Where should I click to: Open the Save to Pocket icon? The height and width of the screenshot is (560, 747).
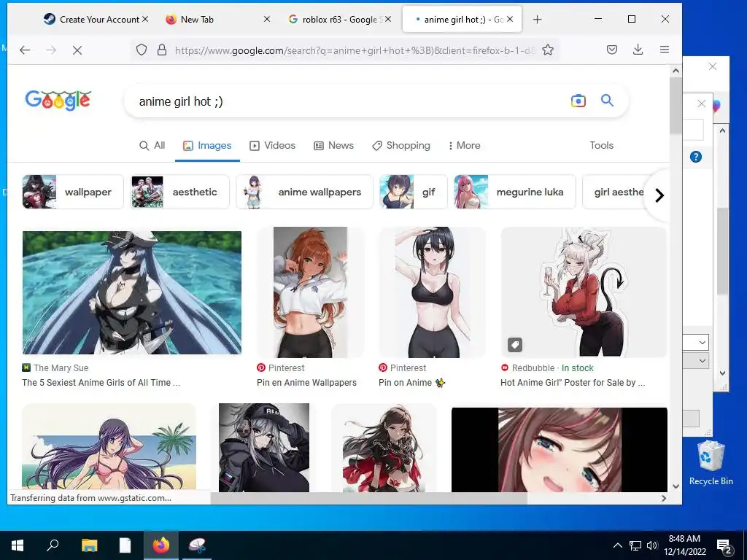pyautogui.click(x=612, y=50)
